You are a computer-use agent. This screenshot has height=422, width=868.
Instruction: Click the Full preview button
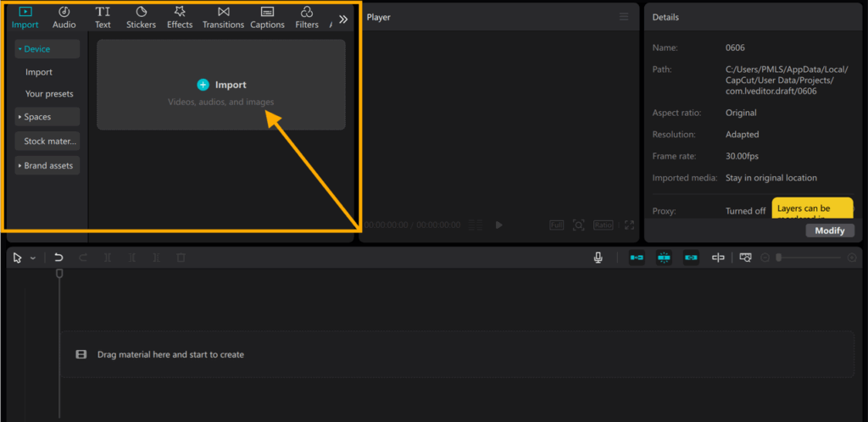click(556, 225)
